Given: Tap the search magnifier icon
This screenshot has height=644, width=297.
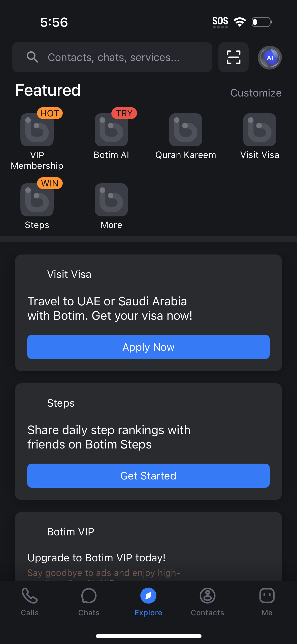Looking at the screenshot, I should pyautogui.click(x=32, y=57).
